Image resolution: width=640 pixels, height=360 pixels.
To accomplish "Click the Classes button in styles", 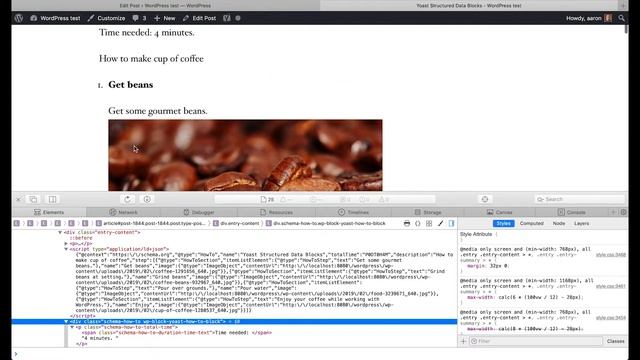I will (616, 341).
